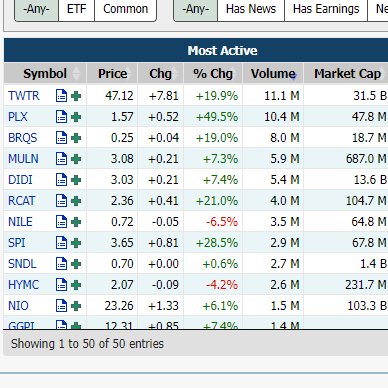Add PLX with the green plus icon
Viewport: 388px width, 388px height.
click(x=76, y=117)
